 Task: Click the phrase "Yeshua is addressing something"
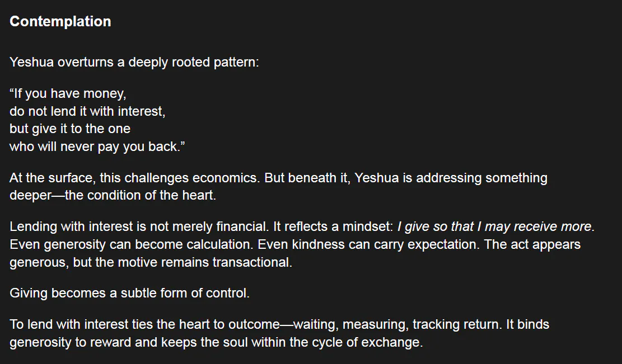[x=451, y=178]
